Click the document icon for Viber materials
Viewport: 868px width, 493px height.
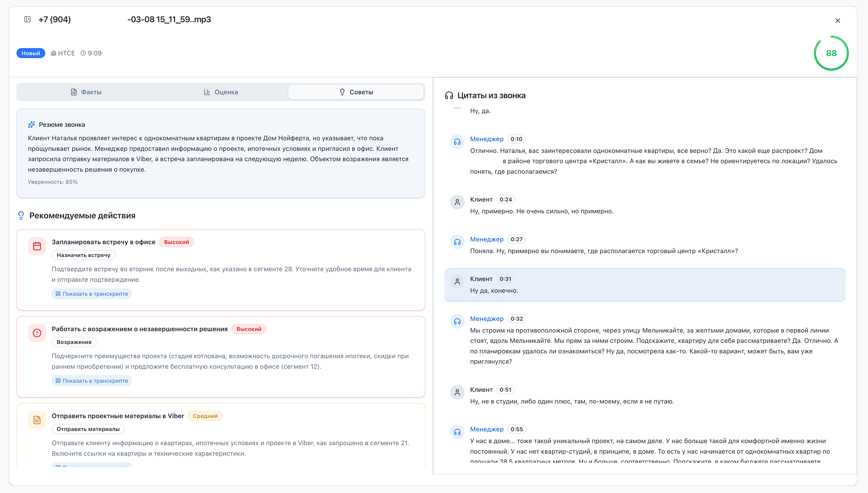(x=37, y=420)
